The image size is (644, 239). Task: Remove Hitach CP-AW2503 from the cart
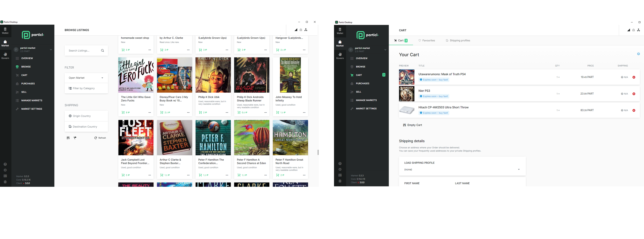click(634, 110)
